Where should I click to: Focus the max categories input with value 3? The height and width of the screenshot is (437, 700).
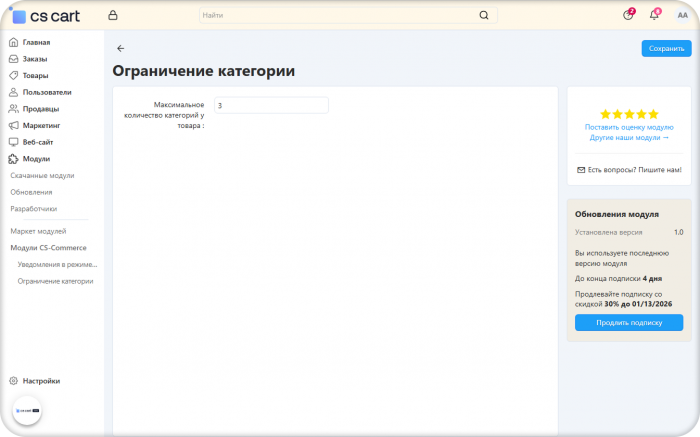pos(271,105)
